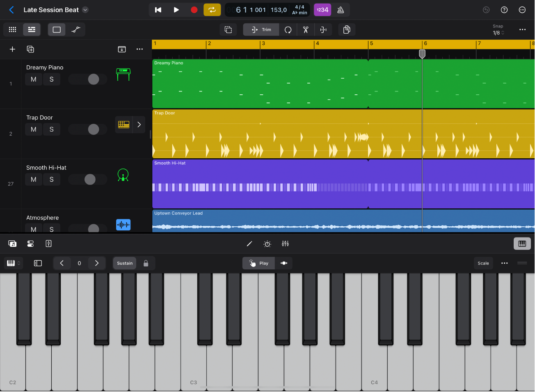Image resolution: width=535 pixels, height=392 pixels.
Task: Open the Scale button for the keyboard
Action: click(x=483, y=263)
